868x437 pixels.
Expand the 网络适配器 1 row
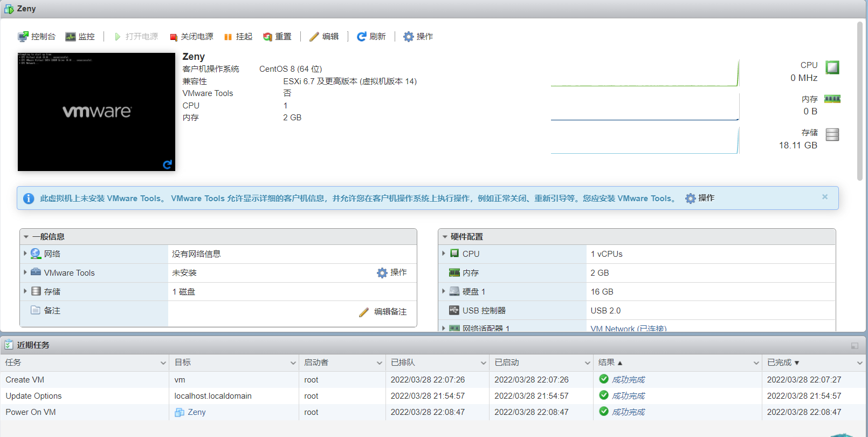coord(444,327)
